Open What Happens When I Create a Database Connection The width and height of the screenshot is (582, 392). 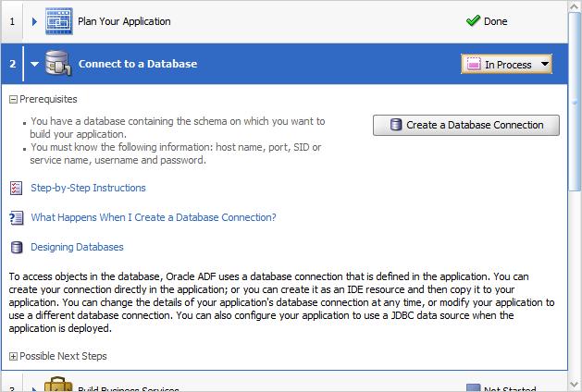tap(154, 217)
